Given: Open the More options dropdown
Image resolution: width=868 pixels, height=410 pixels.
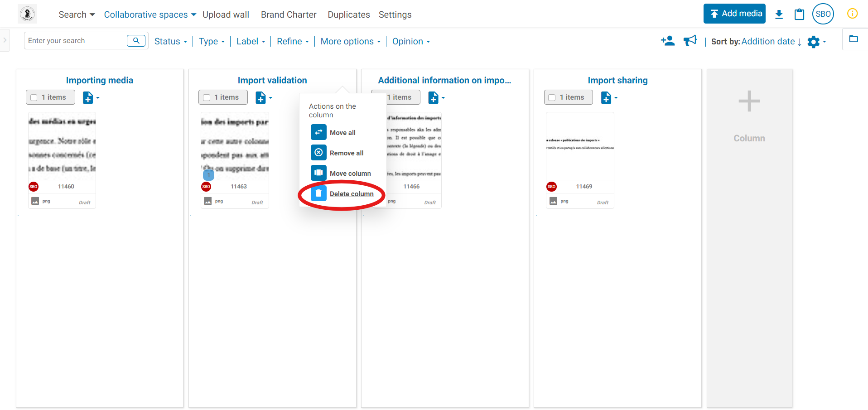Looking at the screenshot, I should tap(350, 41).
